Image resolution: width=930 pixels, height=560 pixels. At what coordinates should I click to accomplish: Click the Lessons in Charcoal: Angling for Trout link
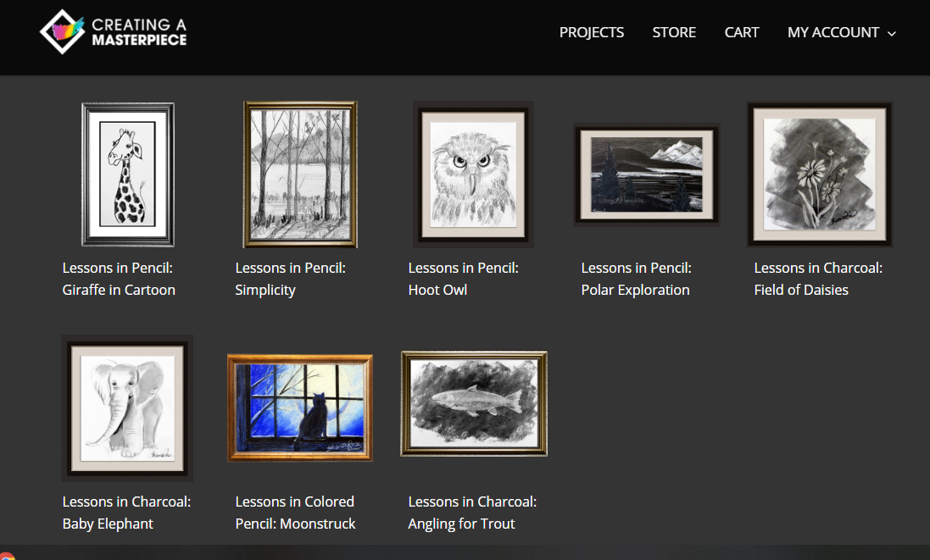(x=472, y=513)
